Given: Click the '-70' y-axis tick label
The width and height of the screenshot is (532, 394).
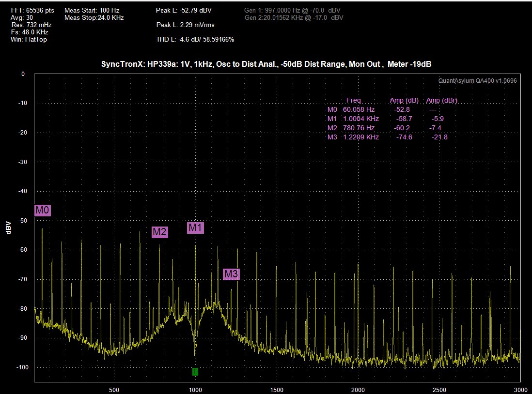Looking at the screenshot, I should tap(23, 279).
